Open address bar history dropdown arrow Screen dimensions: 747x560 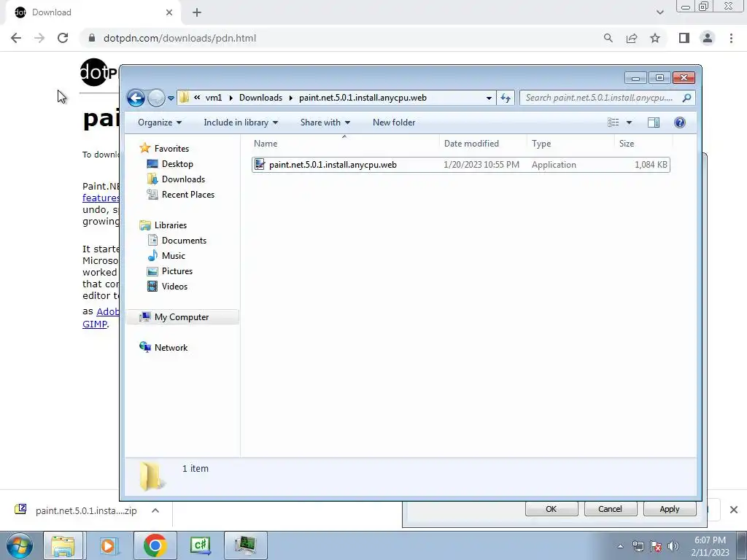(x=489, y=98)
